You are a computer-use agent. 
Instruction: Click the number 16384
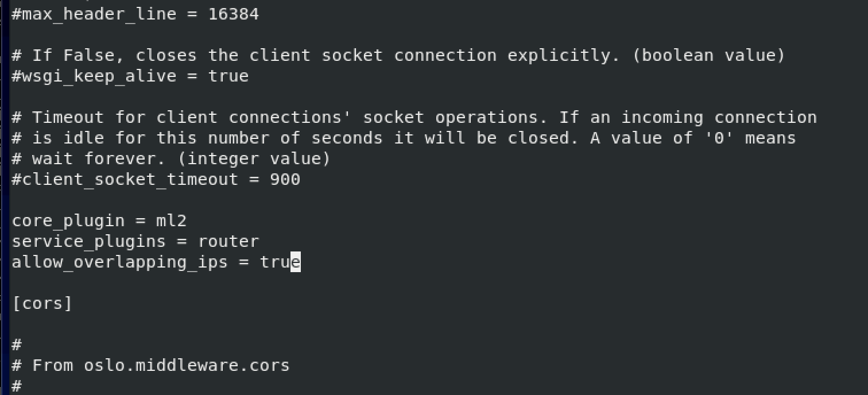pyautogui.click(x=234, y=14)
